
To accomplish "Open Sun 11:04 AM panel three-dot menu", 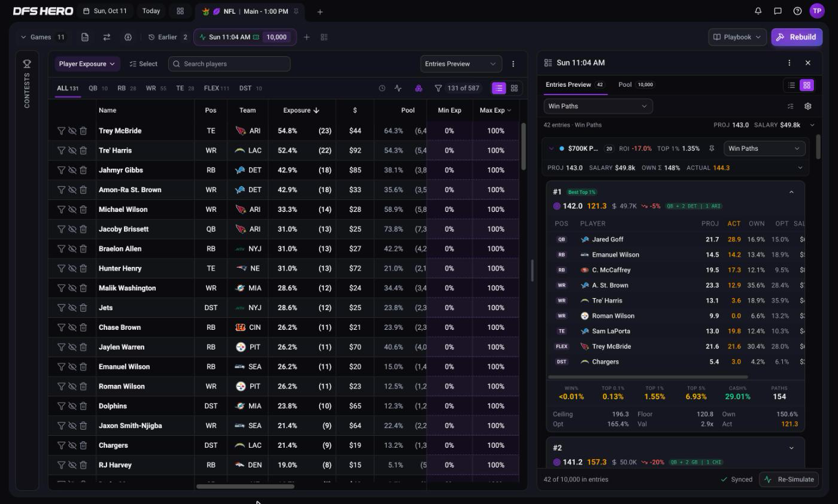I will click(789, 62).
